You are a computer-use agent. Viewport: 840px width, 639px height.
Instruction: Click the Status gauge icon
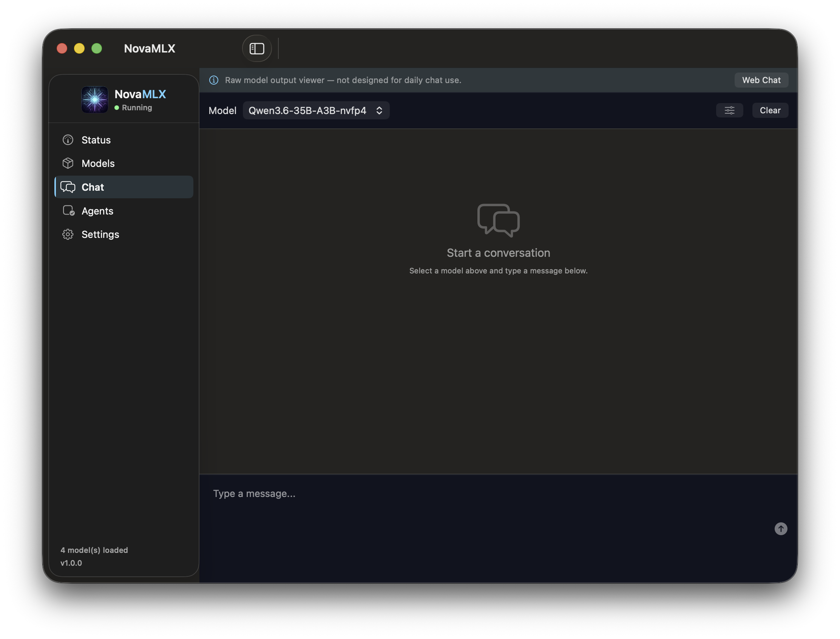(68, 140)
